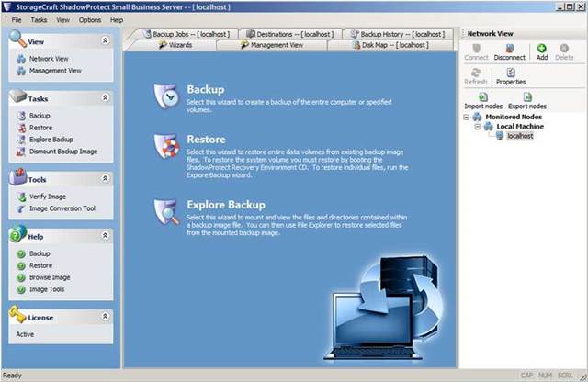Click the Disconnect icon in Network View
This screenshot has height=382, width=588.
tap(509, 49)
